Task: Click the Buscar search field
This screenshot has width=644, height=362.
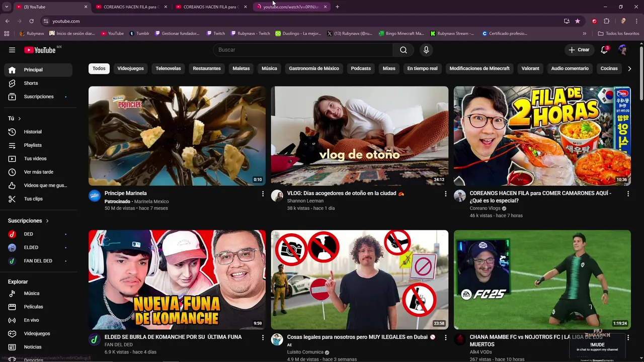Action: 303,50
